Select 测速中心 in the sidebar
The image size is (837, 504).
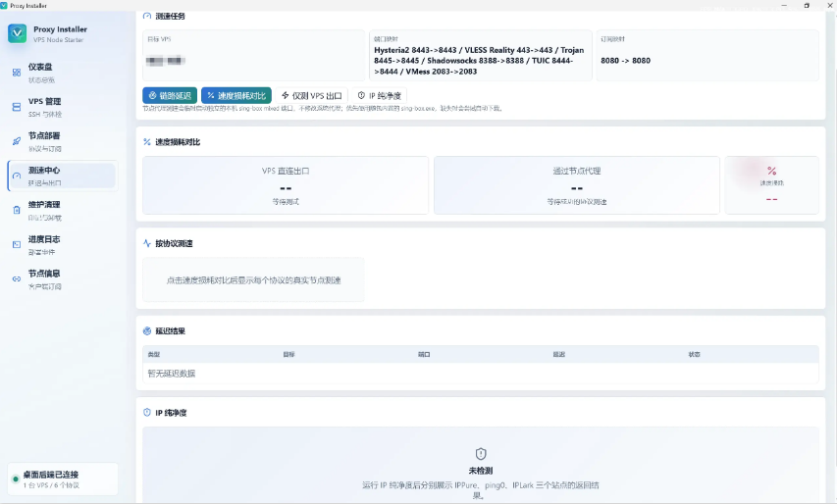[62, 176]
